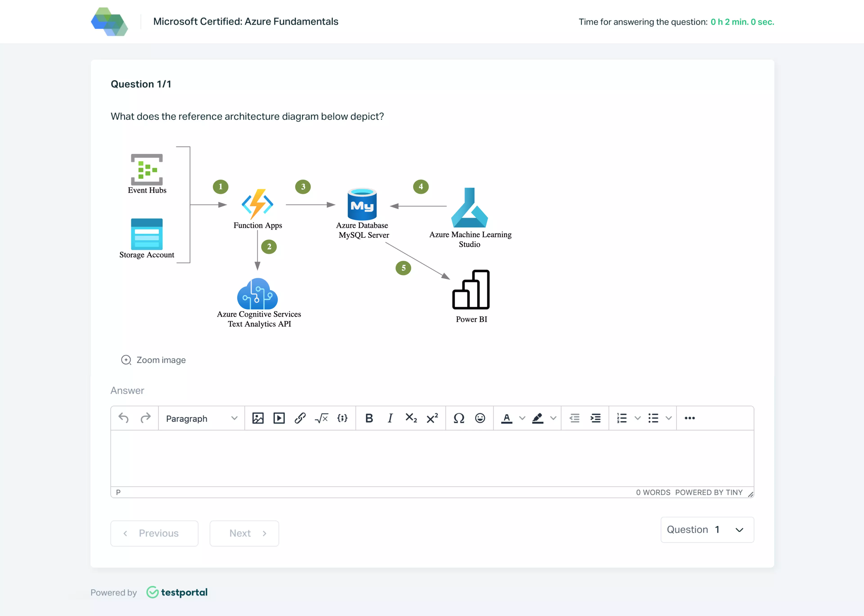Expand the highlight color picker arrow
Screen dimensions: 864x616
click(x=553, y=418)
